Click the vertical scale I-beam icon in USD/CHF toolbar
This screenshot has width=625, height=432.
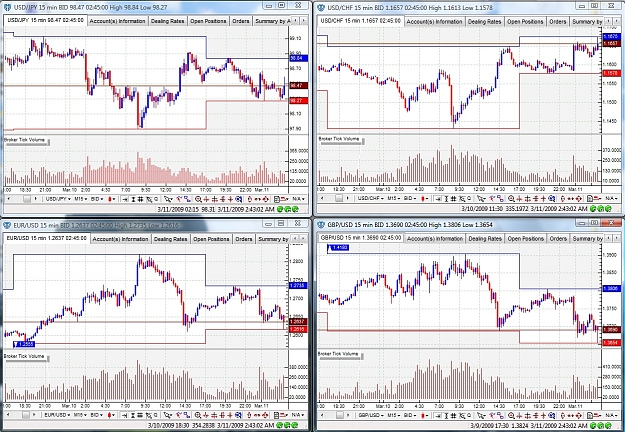click(446, 199)
